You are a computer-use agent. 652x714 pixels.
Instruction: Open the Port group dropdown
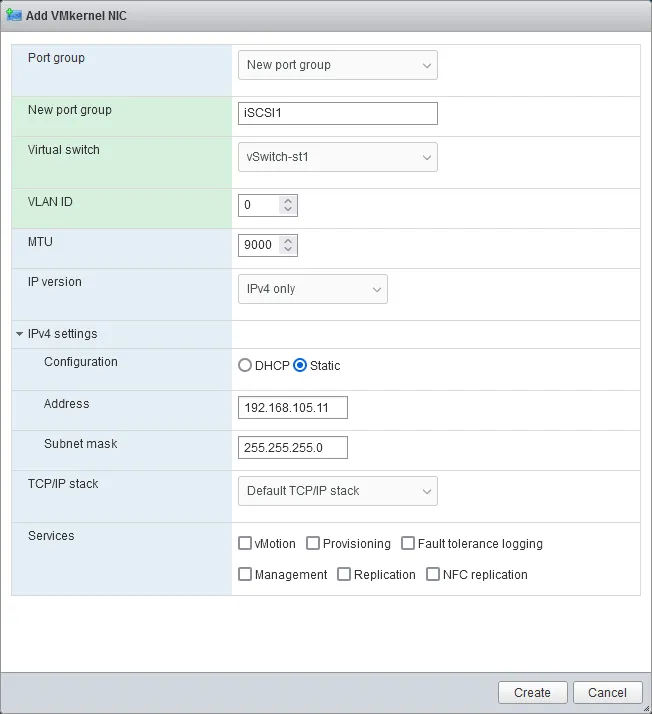(337, 65)
